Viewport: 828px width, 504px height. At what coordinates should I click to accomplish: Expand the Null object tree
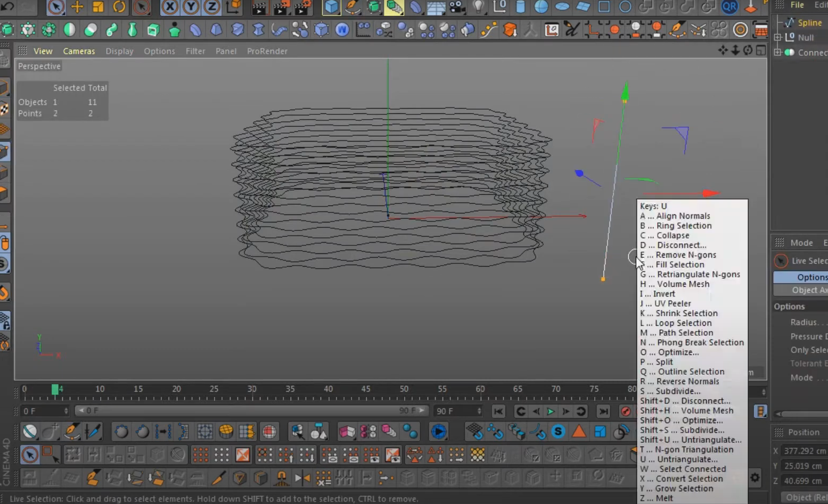pyautogui.click(x=778, y=38)
